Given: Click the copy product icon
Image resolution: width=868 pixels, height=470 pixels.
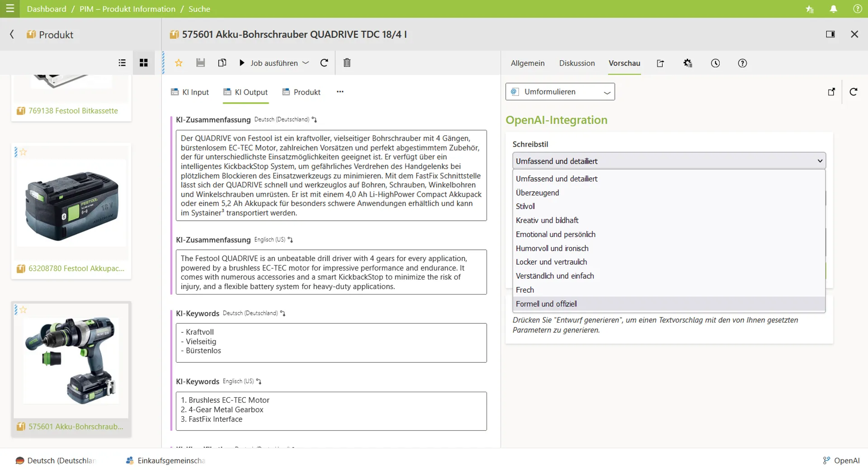Looking at the screenshot, I should pyautogui.click(x=222, y=63).
